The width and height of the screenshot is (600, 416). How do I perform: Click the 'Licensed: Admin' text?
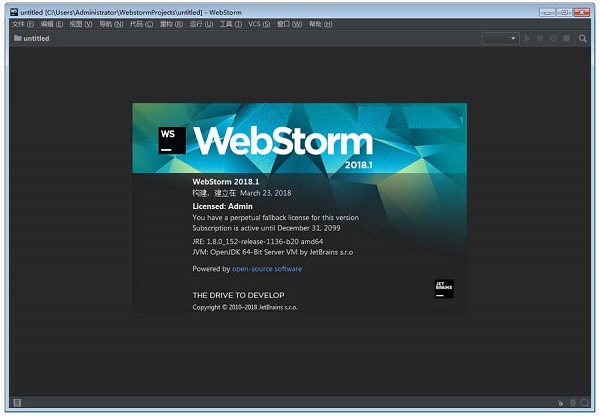click(222, 206)
